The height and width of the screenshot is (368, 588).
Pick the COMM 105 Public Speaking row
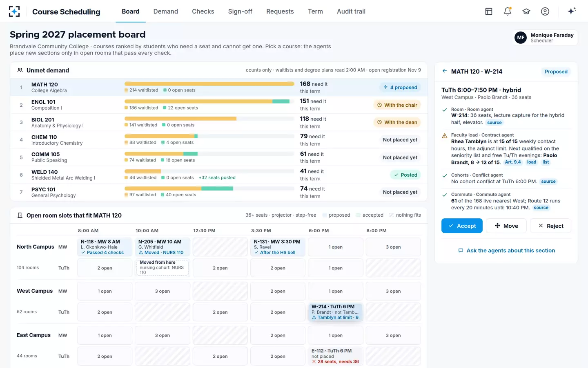point(219,157)
